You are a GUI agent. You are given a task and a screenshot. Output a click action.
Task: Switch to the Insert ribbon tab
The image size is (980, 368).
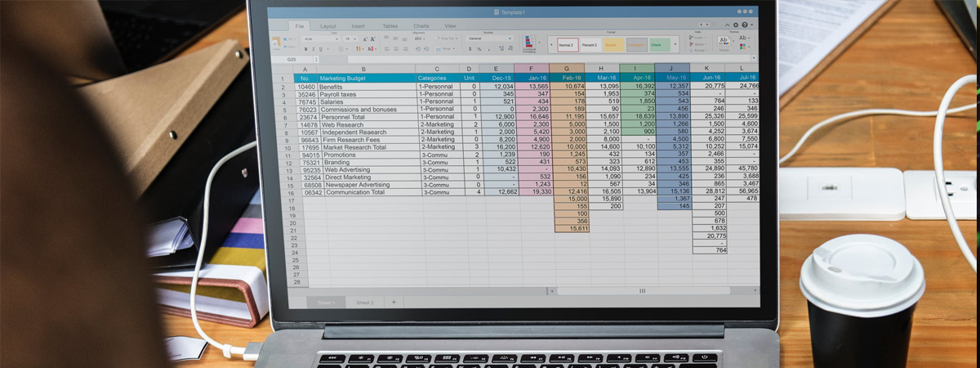[358, 26]
